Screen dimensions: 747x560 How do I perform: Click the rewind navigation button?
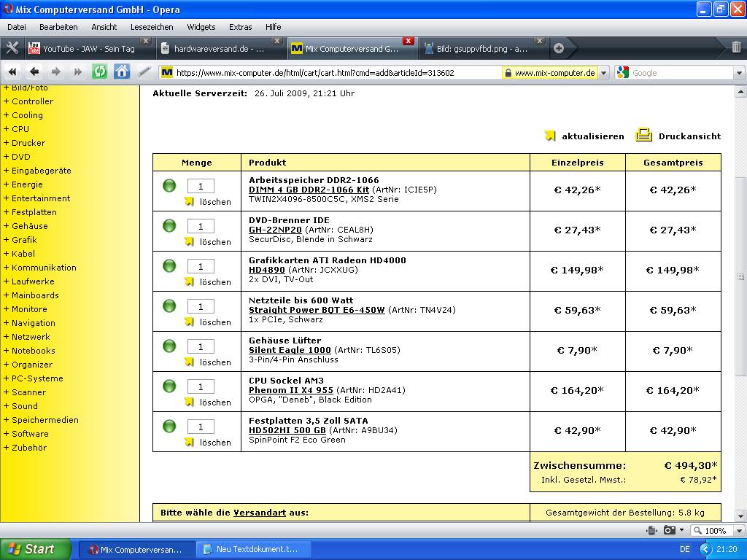pos(12,72)
